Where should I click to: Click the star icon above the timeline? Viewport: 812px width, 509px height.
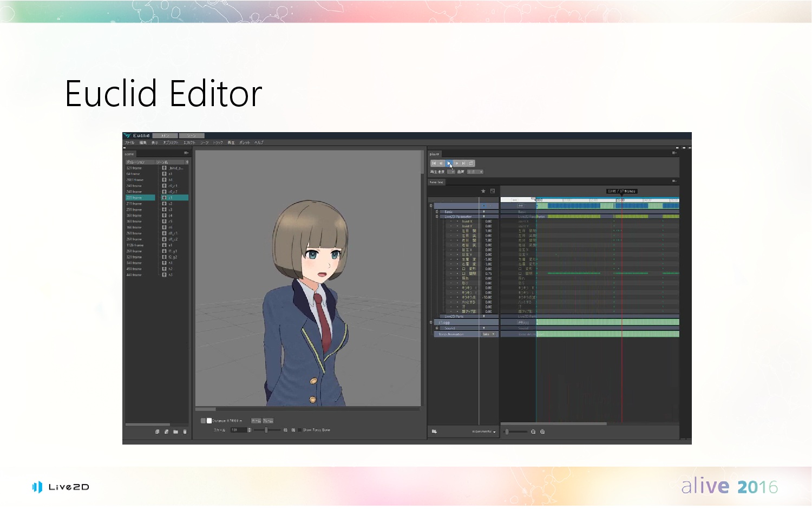click(483, 191)
